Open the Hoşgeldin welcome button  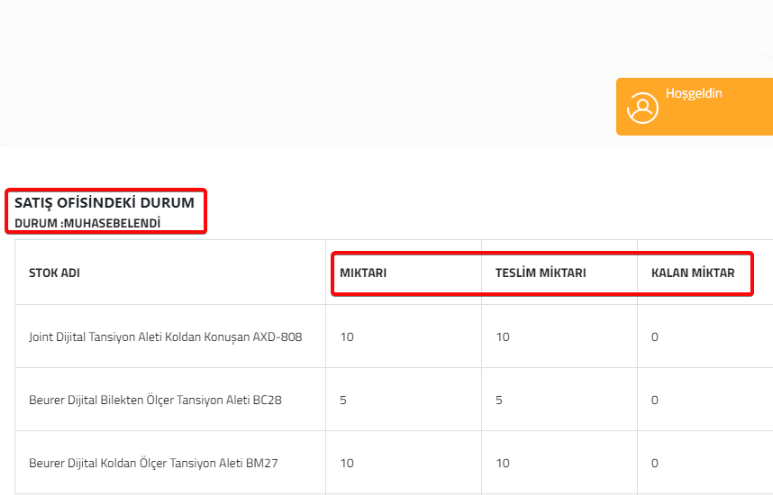pyautogui.click(x=694, y=106)
